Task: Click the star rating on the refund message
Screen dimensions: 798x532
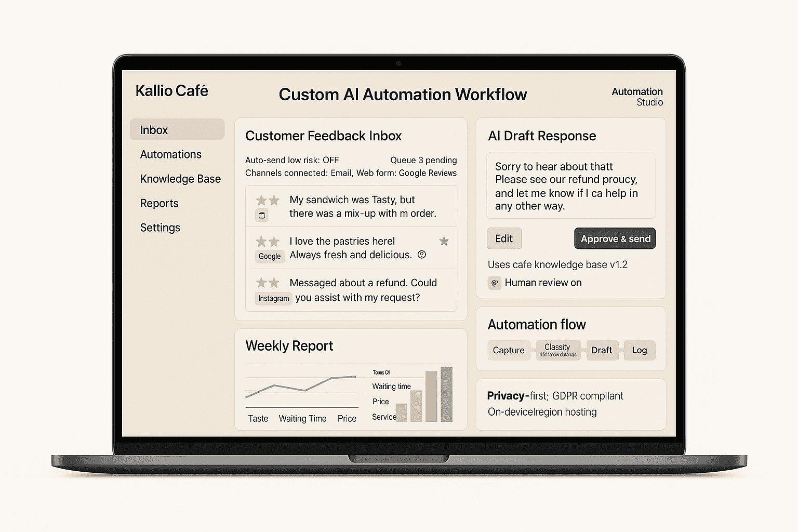Action: point(268,283)
